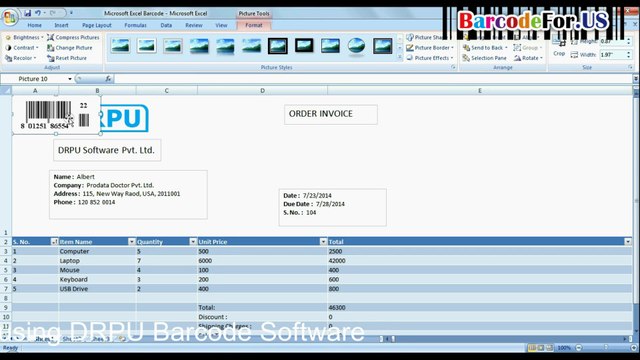Select the Crop tool

[559, 48]
